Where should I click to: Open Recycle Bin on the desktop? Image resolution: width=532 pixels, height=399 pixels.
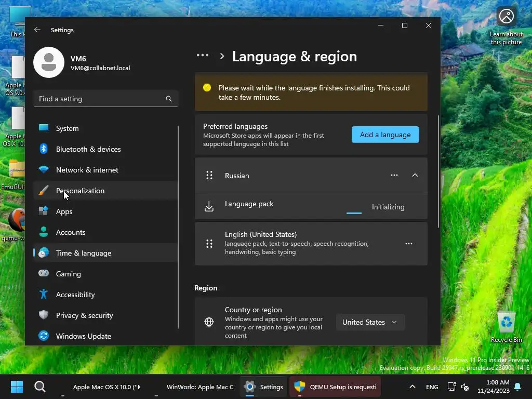pyautogui.click(x=506, y=327)
